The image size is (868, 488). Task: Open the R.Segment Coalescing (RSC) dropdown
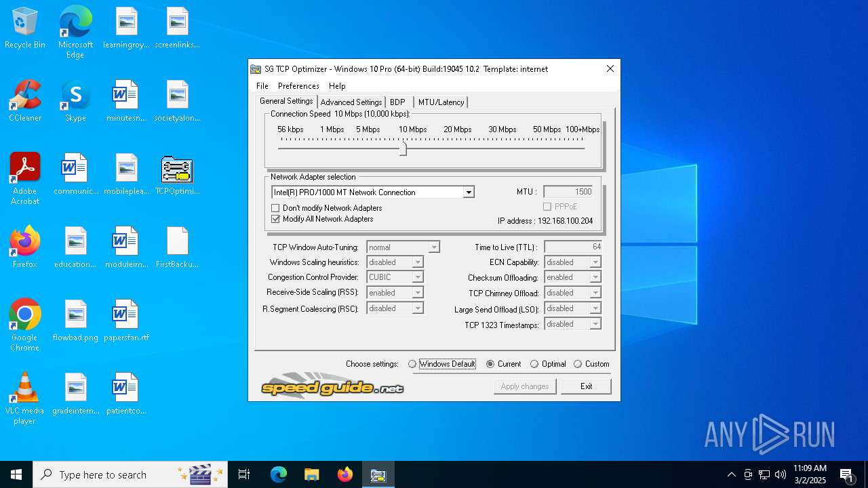418,308
